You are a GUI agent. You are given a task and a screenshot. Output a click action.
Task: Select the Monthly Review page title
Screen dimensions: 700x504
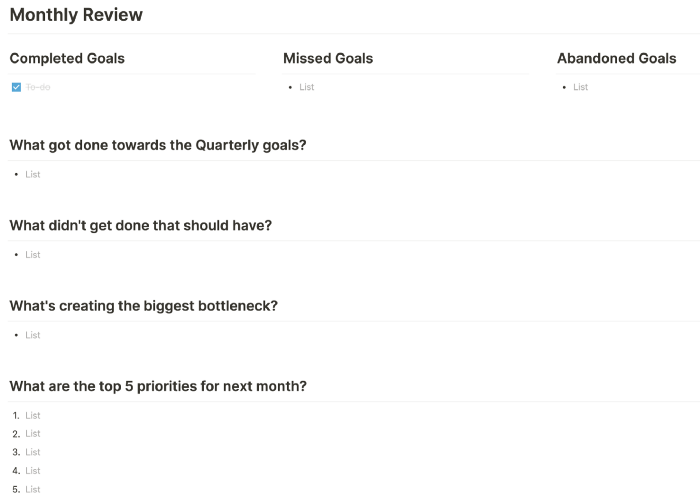[76, 15]
